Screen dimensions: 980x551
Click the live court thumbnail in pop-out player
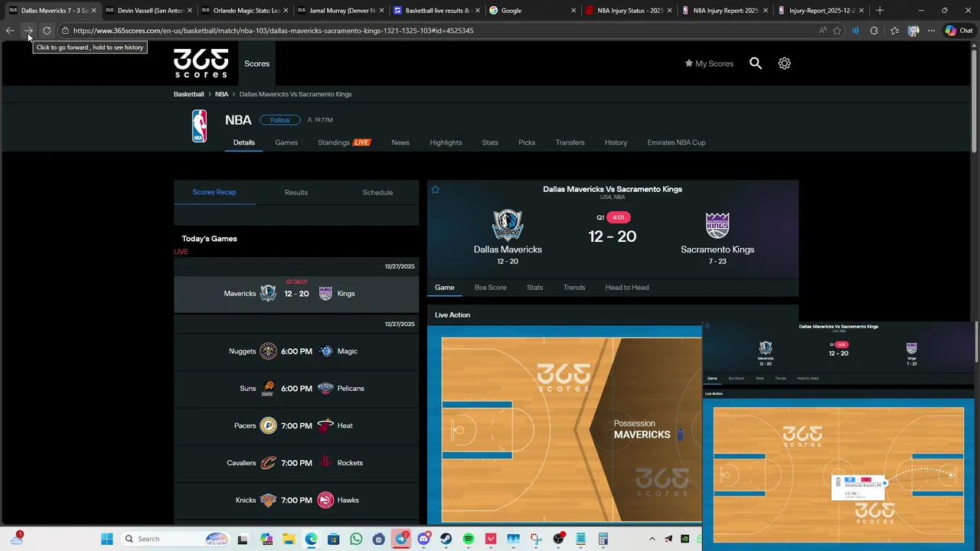(x=838, y=474)
